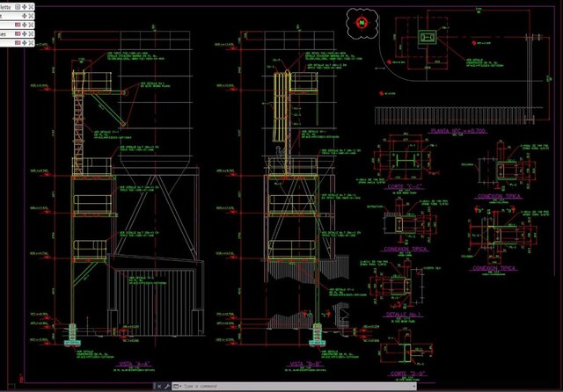563x392 pixels.
Task: Select the 'VISTA "A-A"' title text
Action: (133, 364)
